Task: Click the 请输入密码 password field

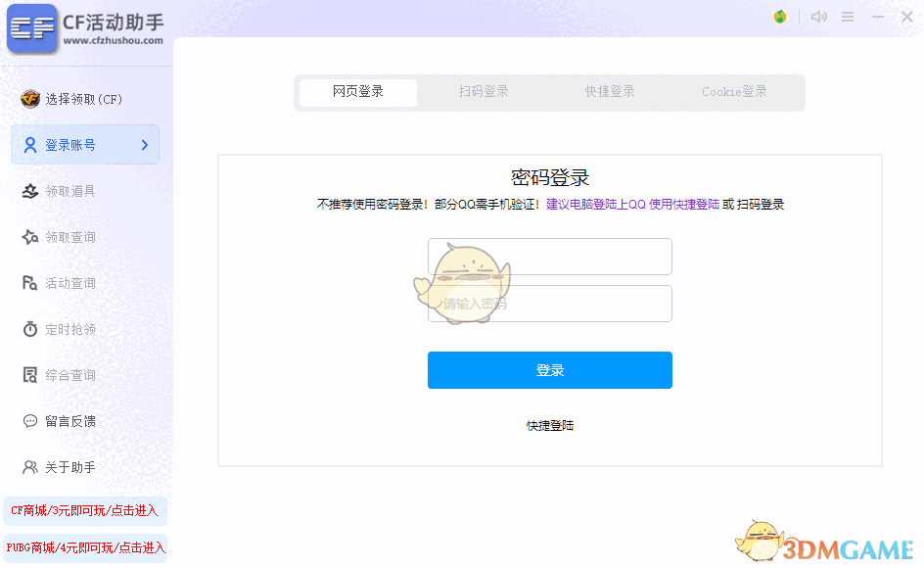Action: point(549,304)
